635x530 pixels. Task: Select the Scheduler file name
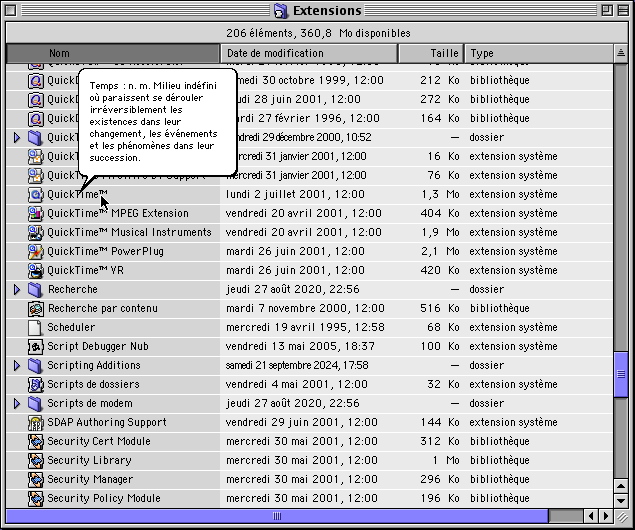point(71,327)
